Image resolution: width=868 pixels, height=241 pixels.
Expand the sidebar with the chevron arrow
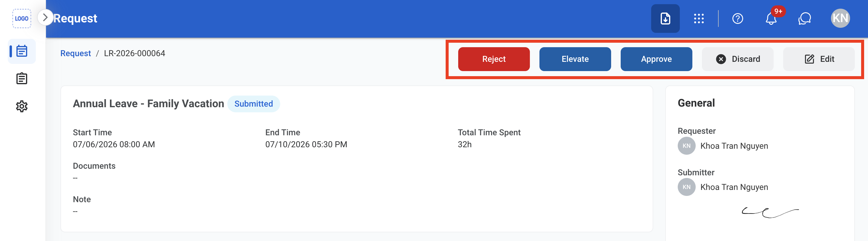(x=45, y=18)
